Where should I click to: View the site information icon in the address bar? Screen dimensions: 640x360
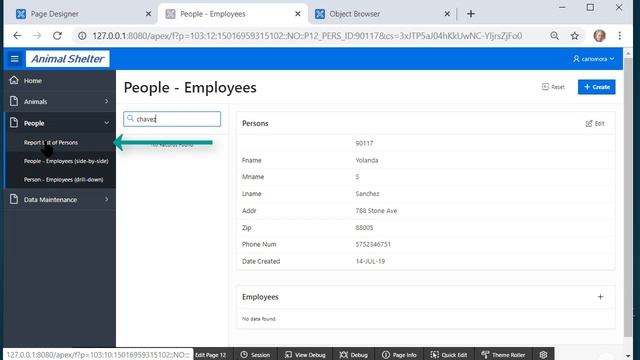coord(82,36)
